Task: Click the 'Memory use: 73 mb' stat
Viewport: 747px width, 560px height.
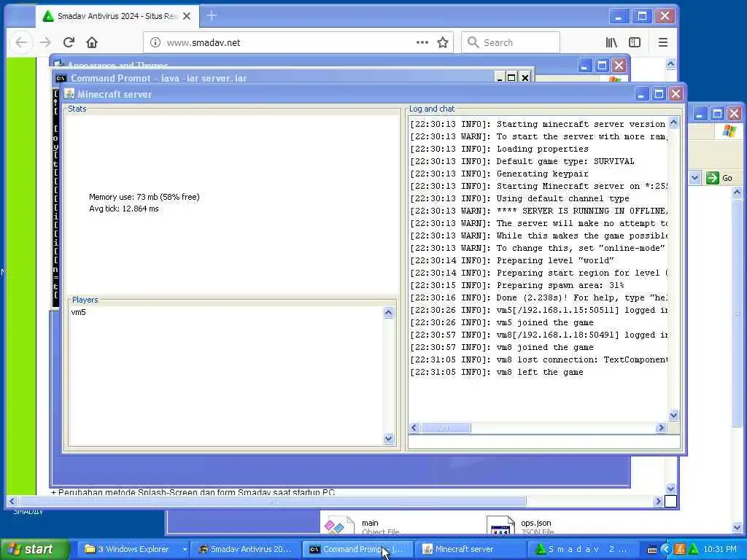Action: coord(144,197)
